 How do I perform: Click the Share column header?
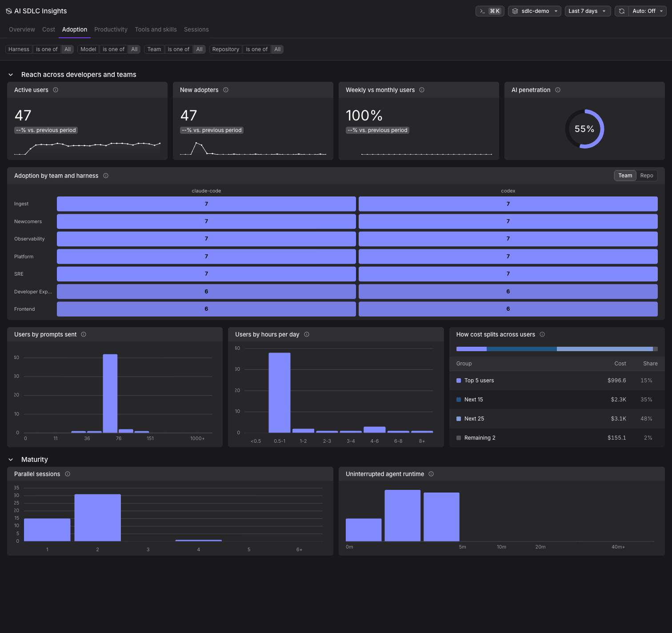click(650, 364)
